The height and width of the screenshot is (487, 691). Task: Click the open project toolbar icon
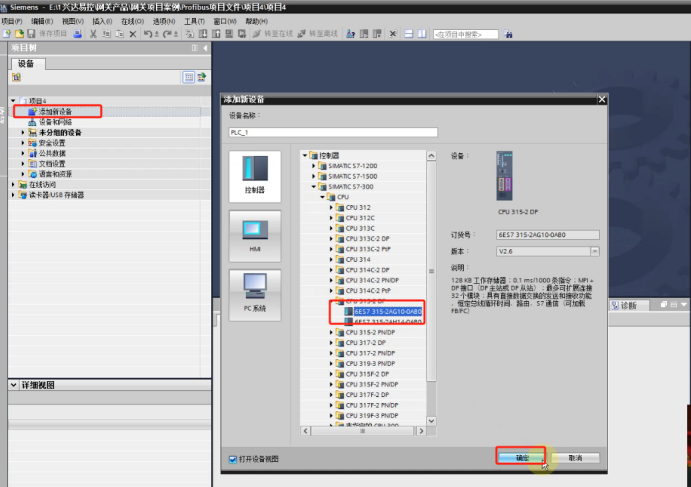(19, 34)
